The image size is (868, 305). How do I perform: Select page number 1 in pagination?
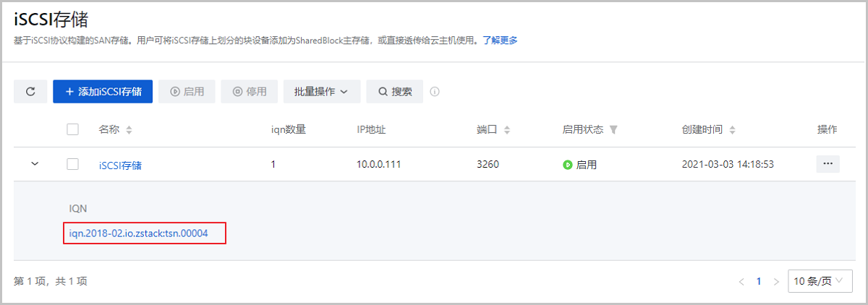[759, 281]
